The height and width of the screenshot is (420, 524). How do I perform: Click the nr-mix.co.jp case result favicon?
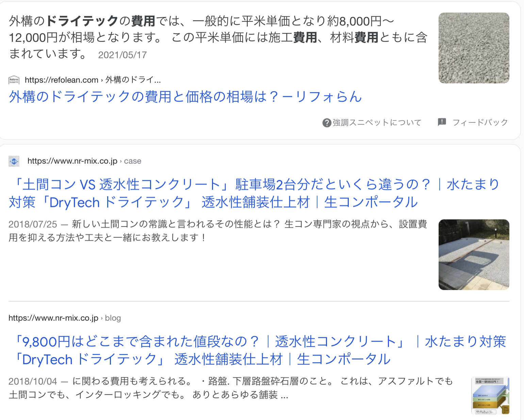tap(14, 161)
